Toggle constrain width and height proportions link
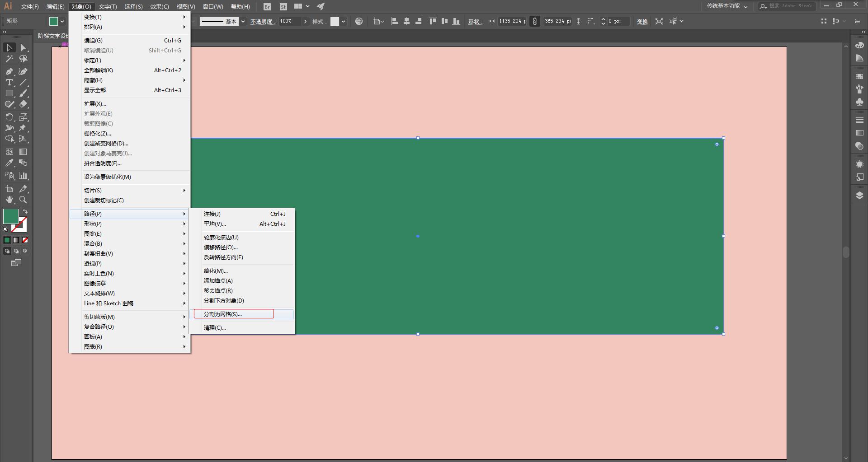 (535, 21)
